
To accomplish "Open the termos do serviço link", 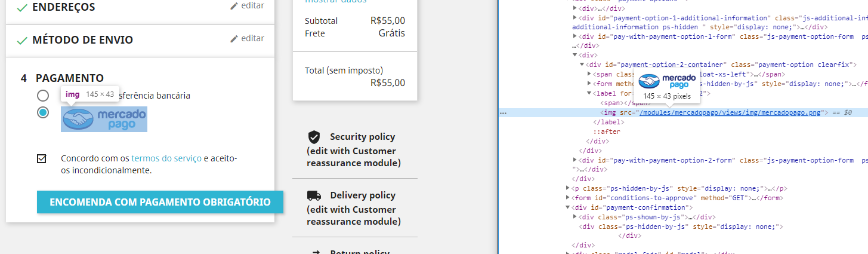I will click(x=166, y=158).
